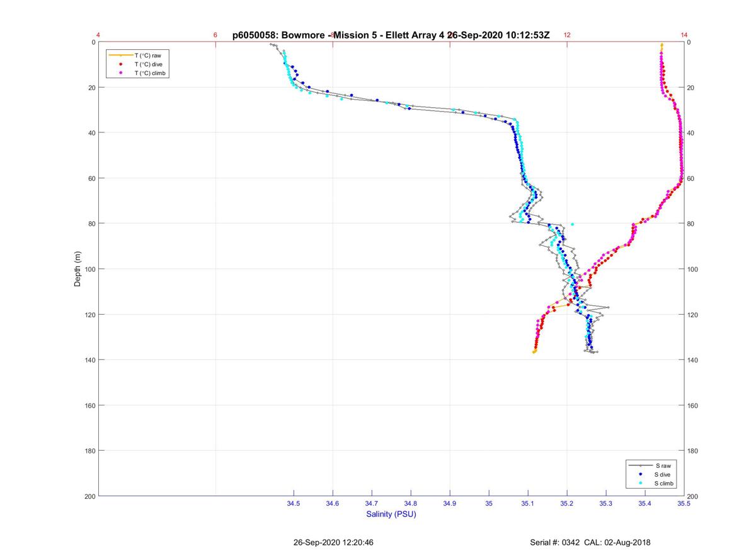The width and height of the screenshot is (756, 558).
Task: Click the red temperature tick label 6
Action: (215, 35)
